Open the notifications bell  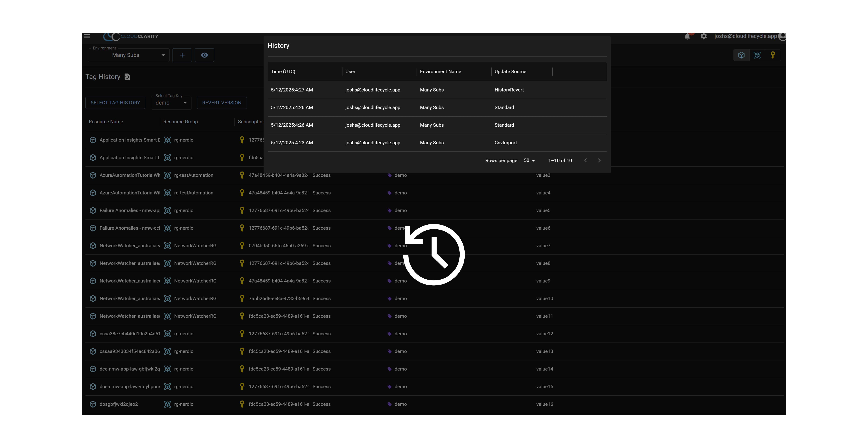687,36
